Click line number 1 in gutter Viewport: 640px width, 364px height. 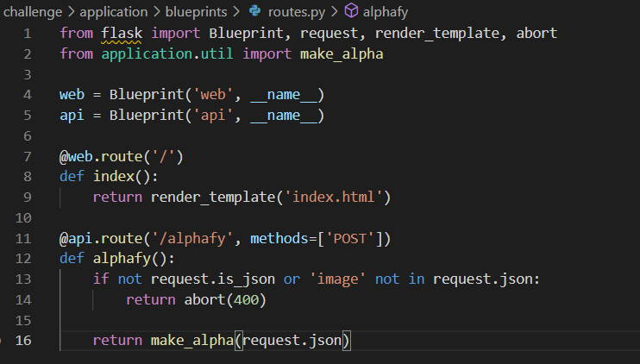(28, 34)
